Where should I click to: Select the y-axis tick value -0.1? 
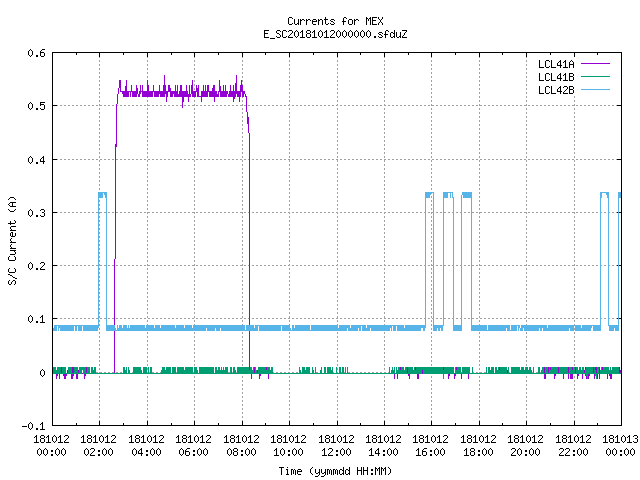[x=33, y=426]
